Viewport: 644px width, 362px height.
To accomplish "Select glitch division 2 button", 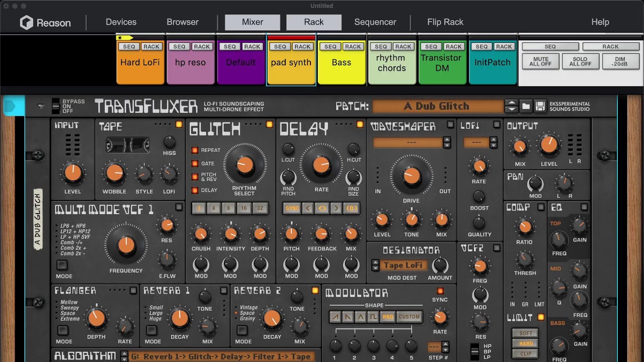I will 199,208.
